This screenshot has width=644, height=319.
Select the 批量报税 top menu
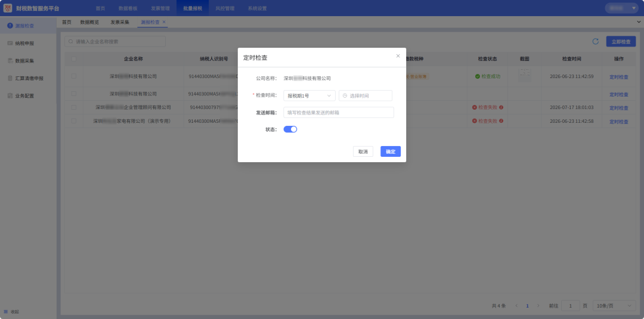(x=193, y=8)
